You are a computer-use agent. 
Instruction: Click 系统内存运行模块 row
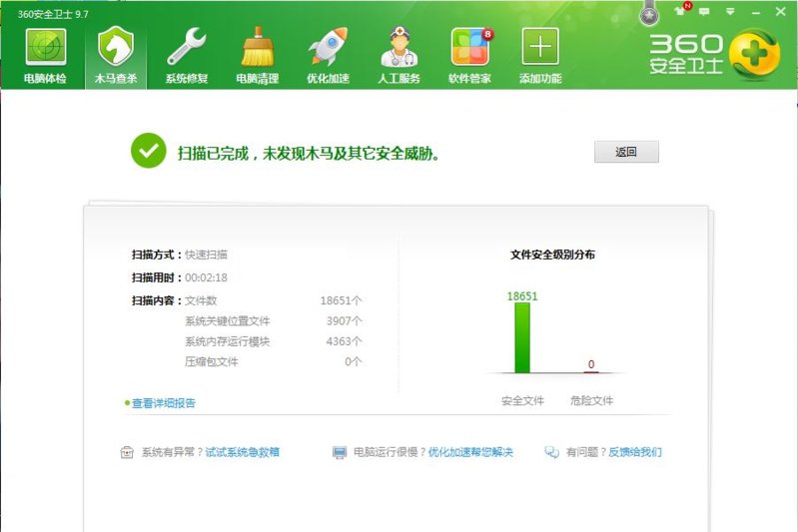[x=273, y=341]
